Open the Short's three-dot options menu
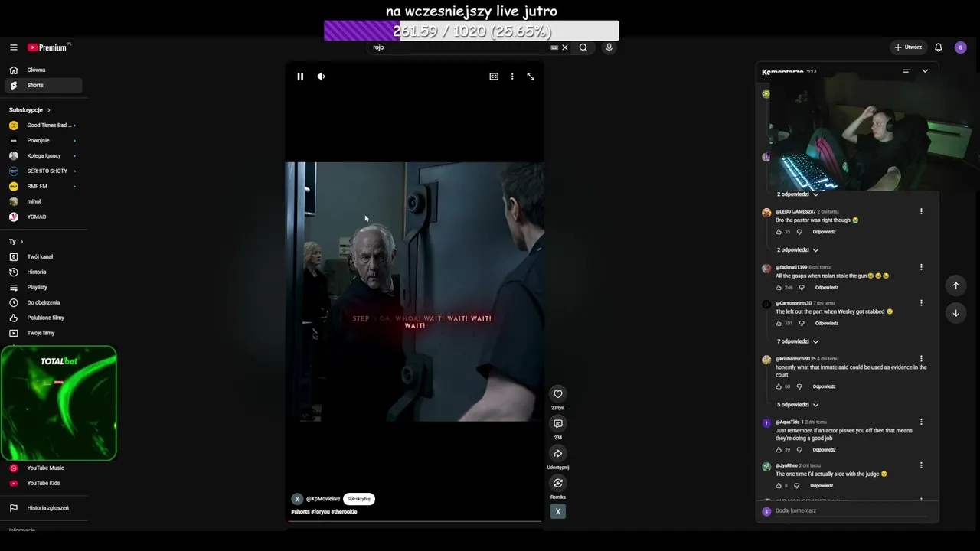This screenshot has width=980, height=551. click(512, 77)
